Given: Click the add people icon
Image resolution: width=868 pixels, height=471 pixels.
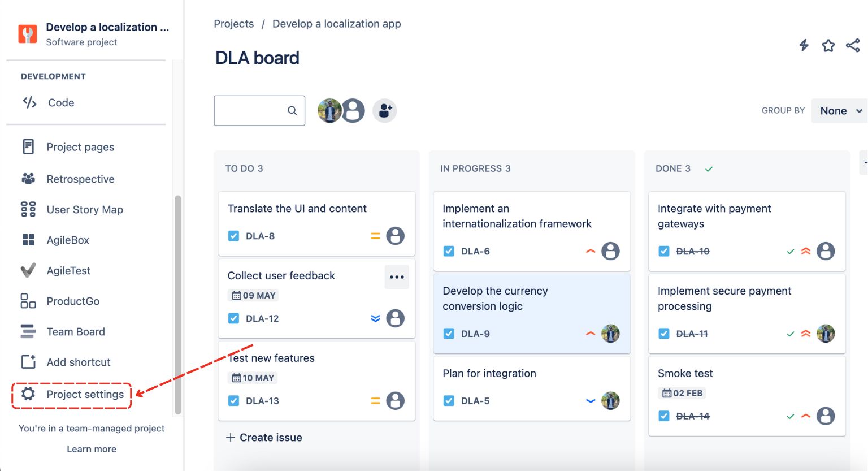Looking at the screenshot, I should (x=385, y=111).
